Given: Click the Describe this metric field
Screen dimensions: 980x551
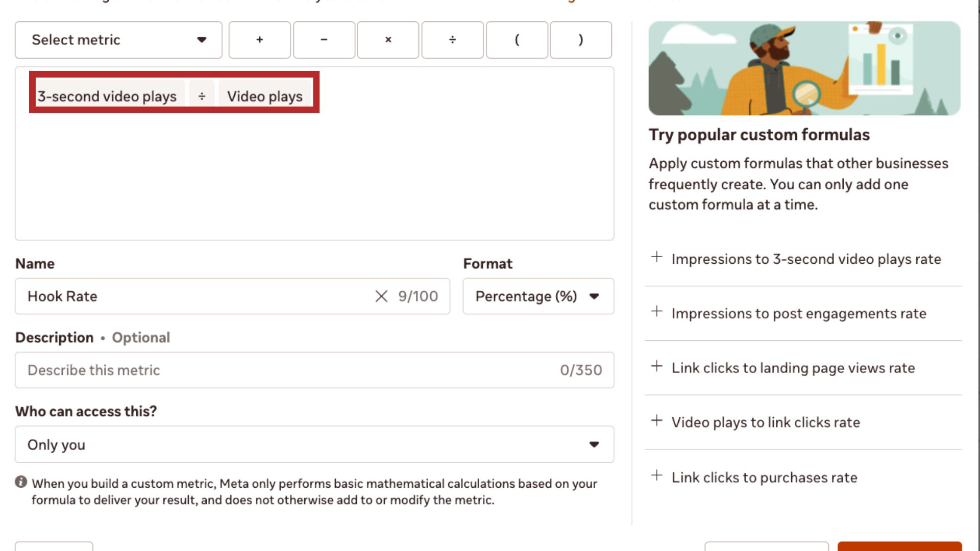Looking at the screenshot, I should (286, 370).
